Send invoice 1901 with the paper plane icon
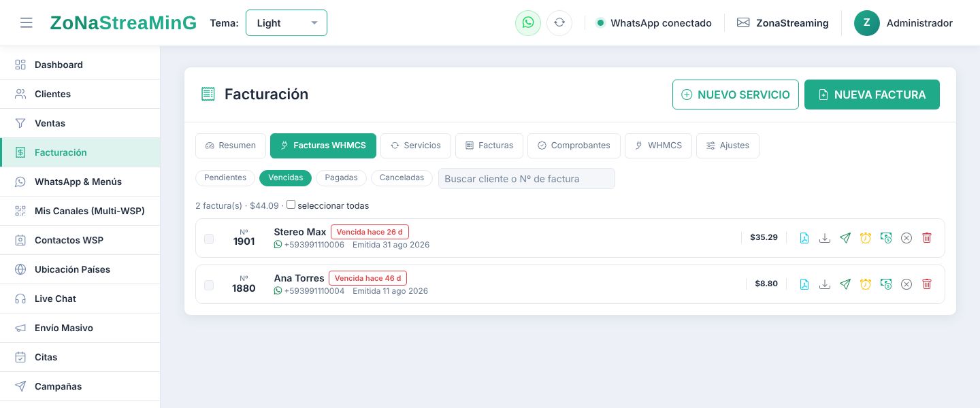Image resolution: width=980 pixels, height=408 pixels. tap(845, 238)
